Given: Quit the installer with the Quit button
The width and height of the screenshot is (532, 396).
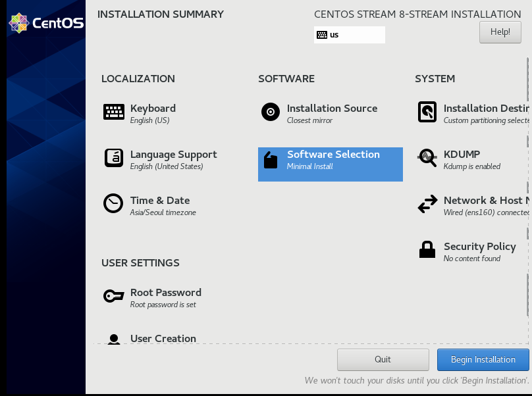Looking at the screenshot, I should [x=383, y=359].
